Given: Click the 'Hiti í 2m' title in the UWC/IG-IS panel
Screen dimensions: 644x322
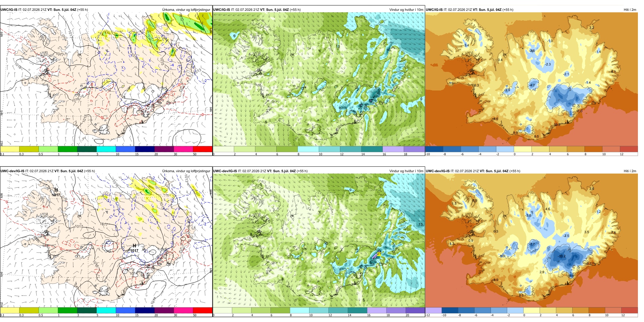Looking at the screenshot, I should pyautogui.click(x=630, y=10).
